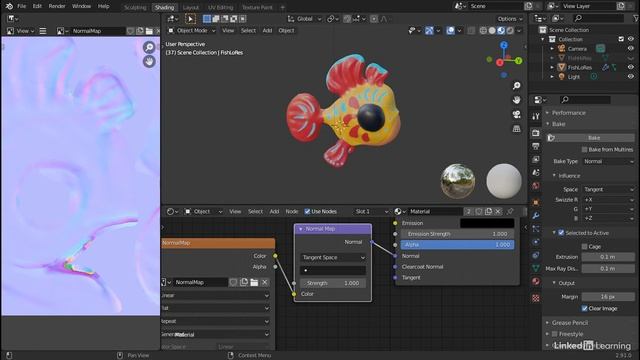Toggle Use Nodes checkbox

(307, 211)
